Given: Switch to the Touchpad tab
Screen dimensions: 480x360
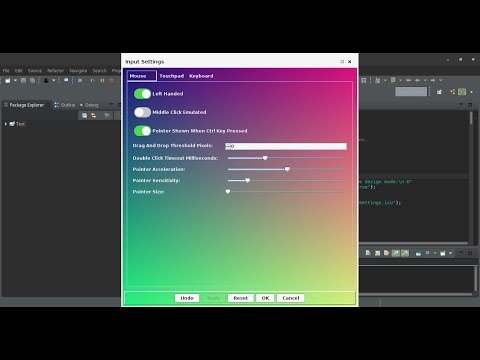Looking at the screenshot, I should (171, 76).
